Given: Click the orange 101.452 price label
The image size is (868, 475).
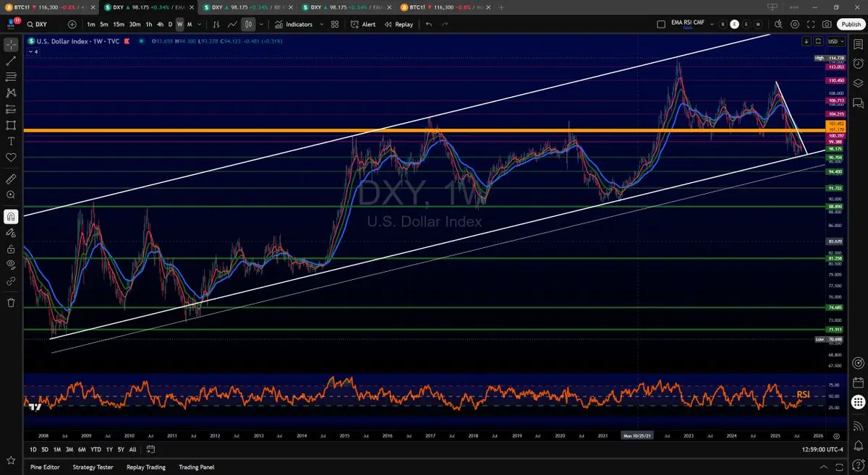Looking at the screenshot, I should tap(835, 124).
